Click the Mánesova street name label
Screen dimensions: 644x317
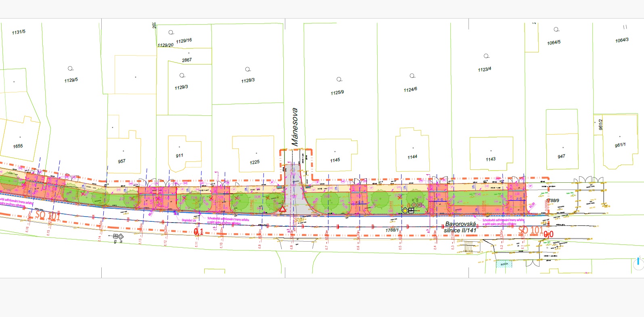(x=295, y=127)
